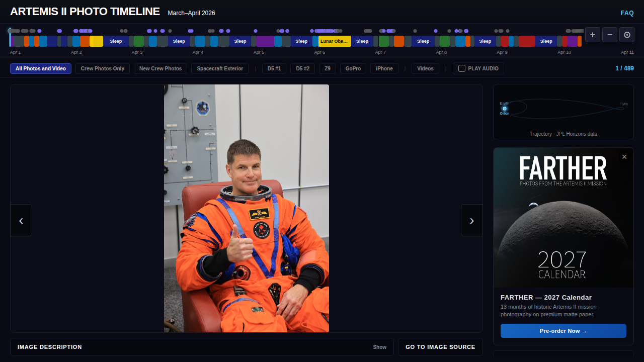This screenshot has width=644, height=362.
Task: Close the FARTHER calendar ad
Action: (624, 157)
